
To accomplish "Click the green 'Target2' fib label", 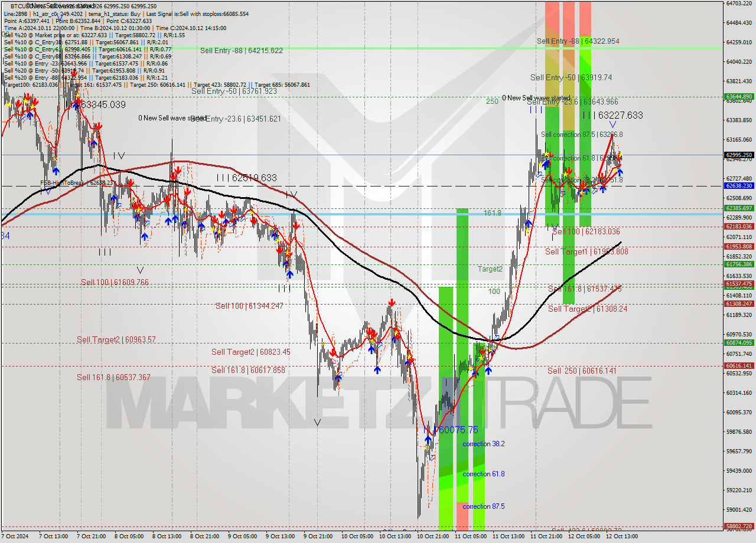I will (490, 269).
